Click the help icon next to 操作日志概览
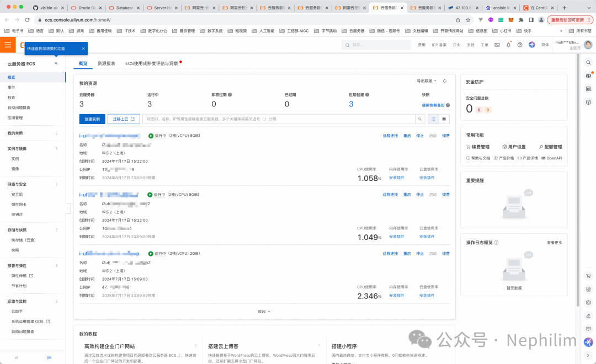The image size is (596, 364). pos(496,243)
